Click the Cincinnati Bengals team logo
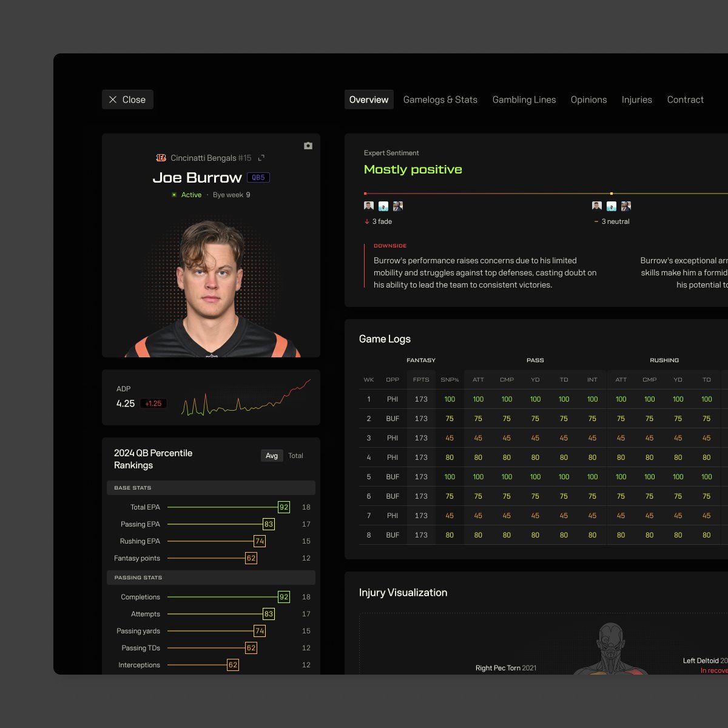This screenshot has width=728, height=728. pyautogui.click(x=161, y=158)
